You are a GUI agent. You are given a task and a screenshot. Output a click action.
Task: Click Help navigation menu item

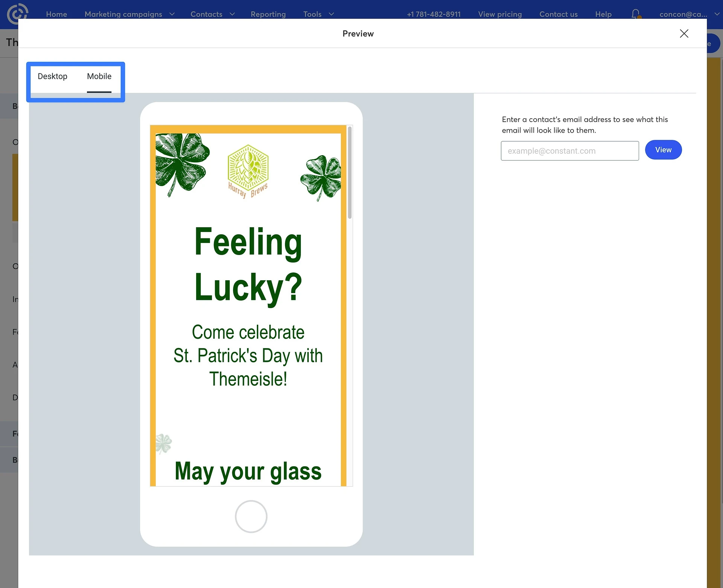[x=603, y=13]
